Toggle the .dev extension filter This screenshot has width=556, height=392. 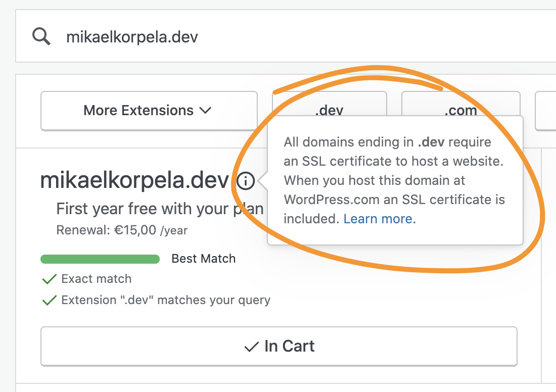(x=329, y=104)
